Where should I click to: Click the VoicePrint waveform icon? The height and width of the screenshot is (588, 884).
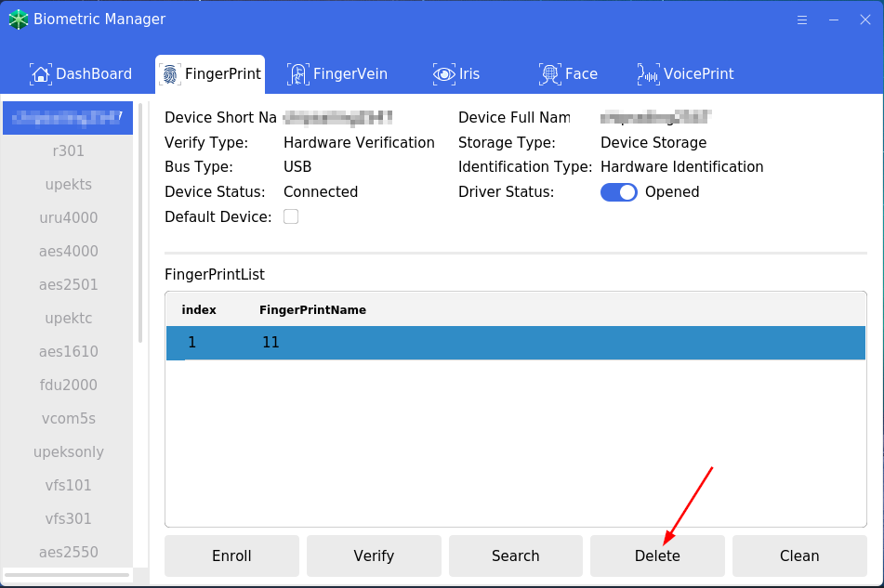648,73
